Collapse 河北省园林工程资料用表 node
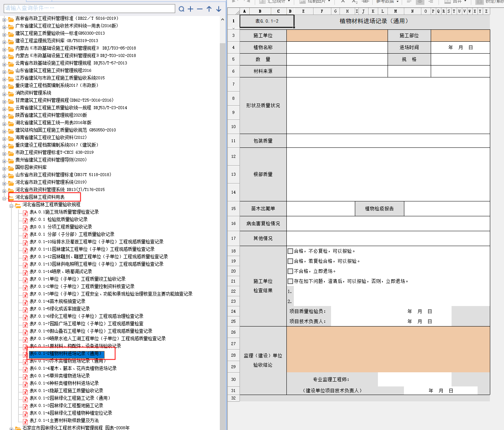 (4, 198)
